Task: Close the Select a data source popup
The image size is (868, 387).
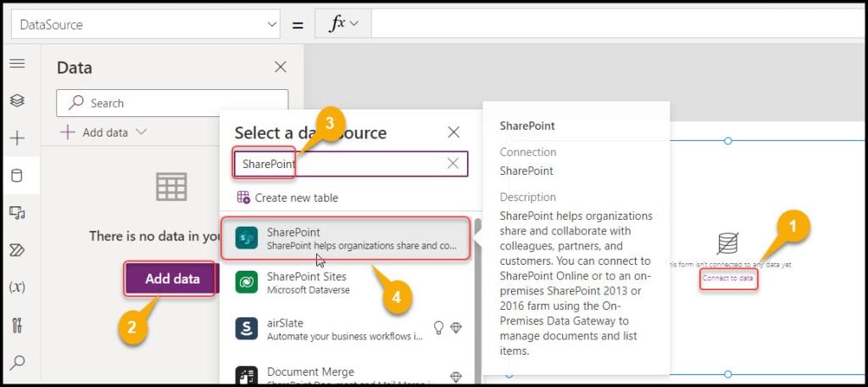Action: tap(453, 132)
